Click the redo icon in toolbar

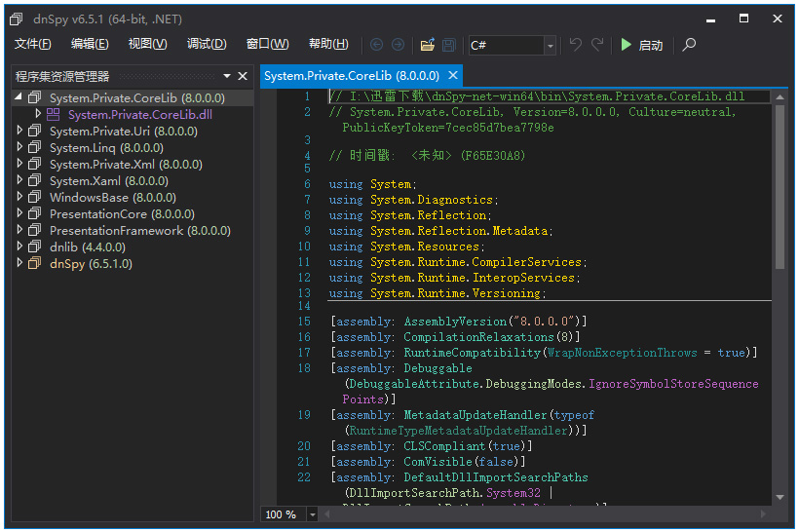pos(597,45)
